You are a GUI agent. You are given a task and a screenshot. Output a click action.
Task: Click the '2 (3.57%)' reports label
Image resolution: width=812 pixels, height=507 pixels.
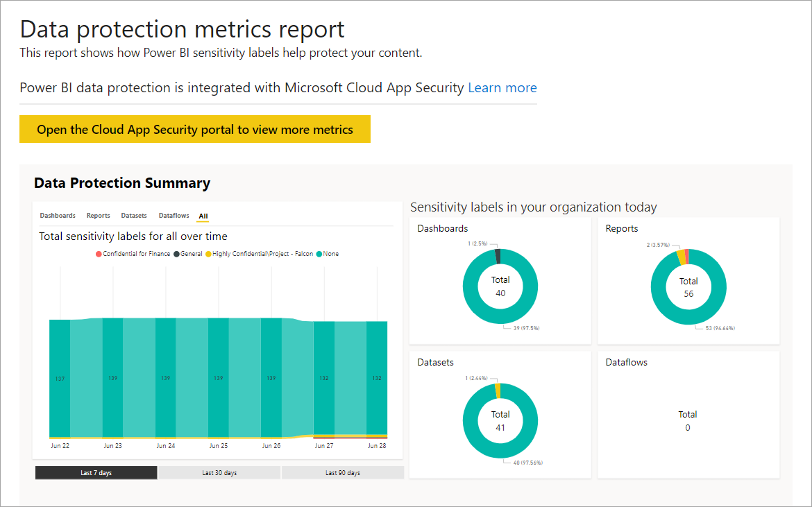point(658,246)
